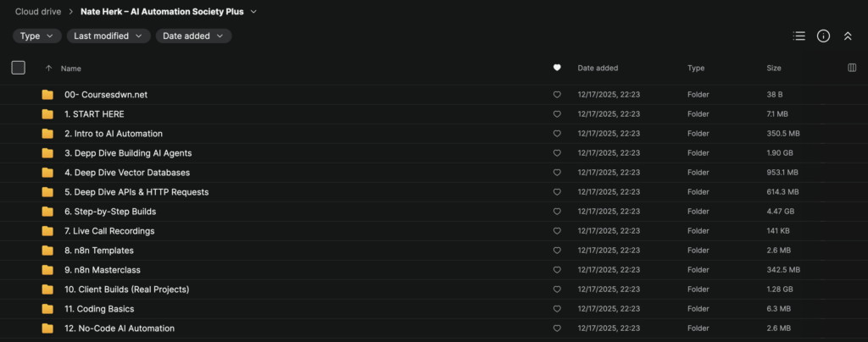The width and height of the screenshot is (868, 342).
Task: Click the folder icon for n8n Templates
Action: click(x=47, y=251)
